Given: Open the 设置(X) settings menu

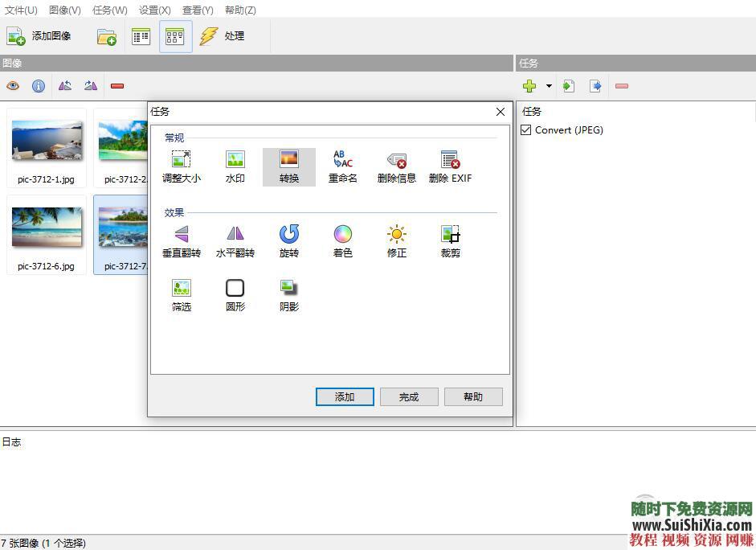Looking at the screenshot, I should coord(154,10).
